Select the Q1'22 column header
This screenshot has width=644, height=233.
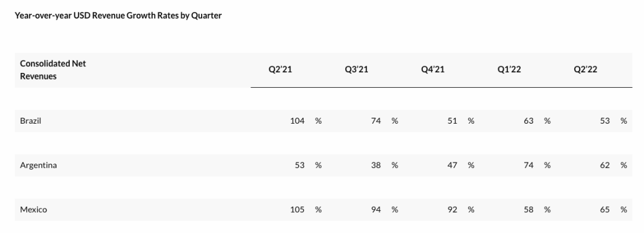pos(509,69)
